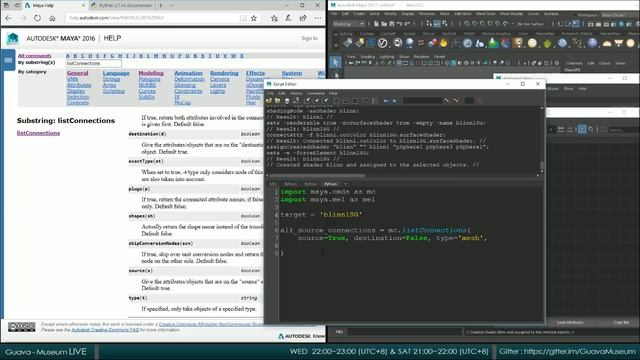The width and height of the screenshot is (640, 360).
Task: Open History menu in Script Editor
Action: tap(296, 93)
